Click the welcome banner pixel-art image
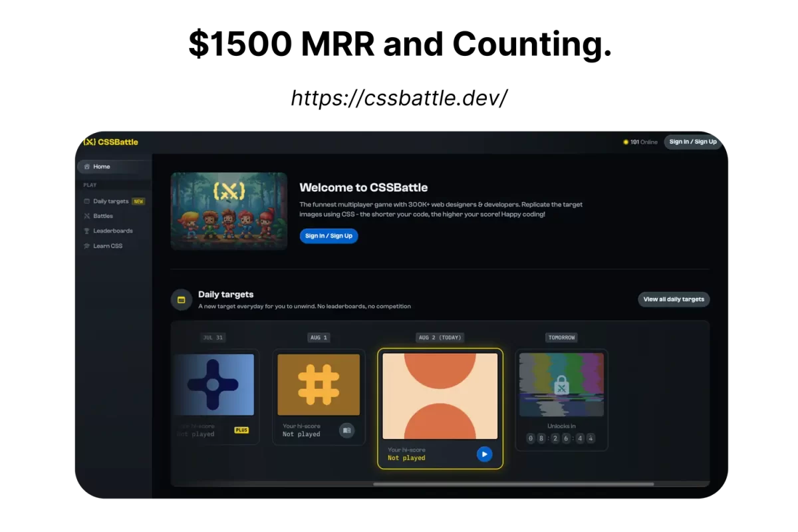The image size is (798, 532). click(229, 211)
